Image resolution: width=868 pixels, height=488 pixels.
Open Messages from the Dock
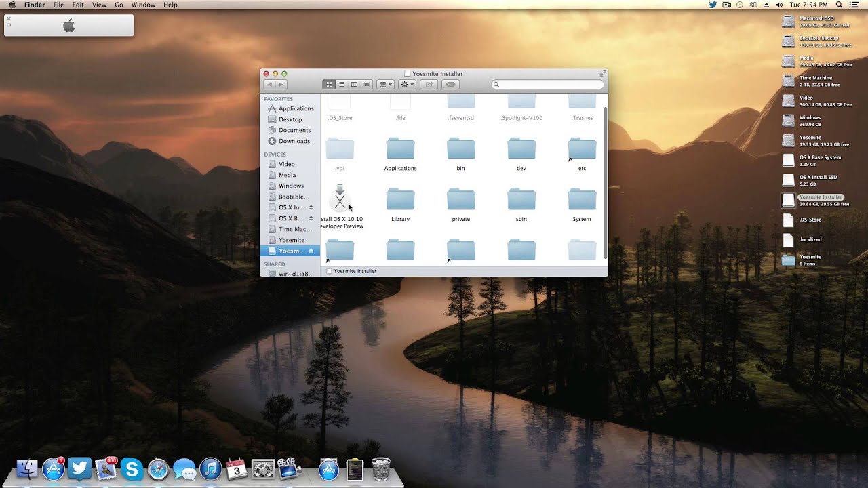point(184,468)
